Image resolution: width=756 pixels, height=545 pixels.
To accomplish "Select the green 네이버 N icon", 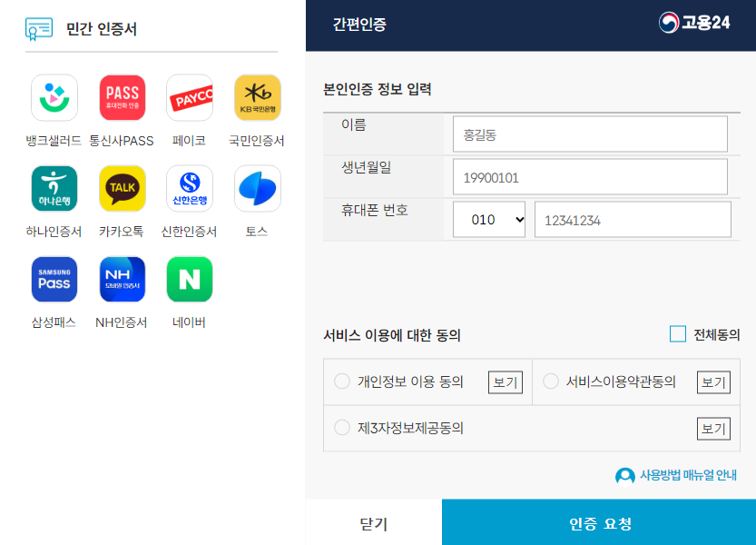I will coord(190,279).
